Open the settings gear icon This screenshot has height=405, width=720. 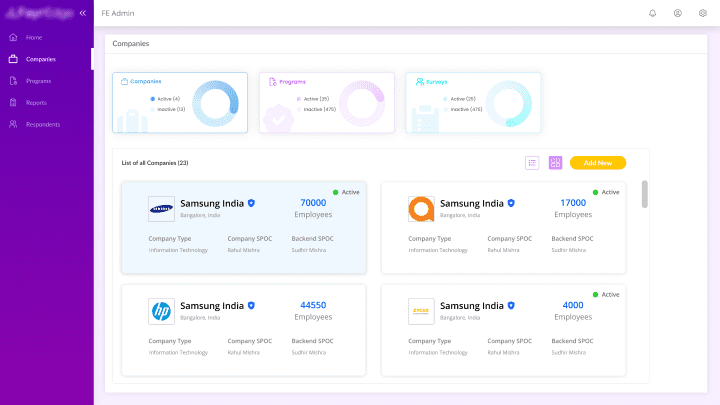click(x=703, y=13)
